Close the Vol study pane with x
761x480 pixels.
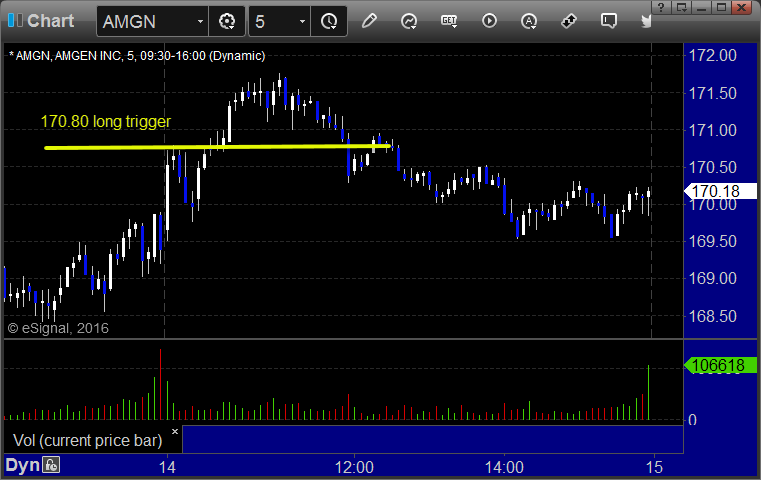click(x=175, y=431)
